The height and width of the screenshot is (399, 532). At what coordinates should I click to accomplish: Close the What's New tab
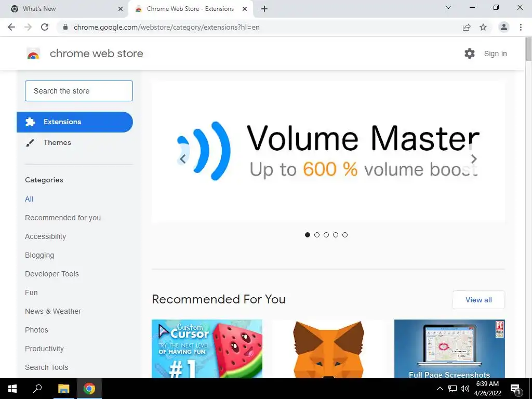point(121,9)
